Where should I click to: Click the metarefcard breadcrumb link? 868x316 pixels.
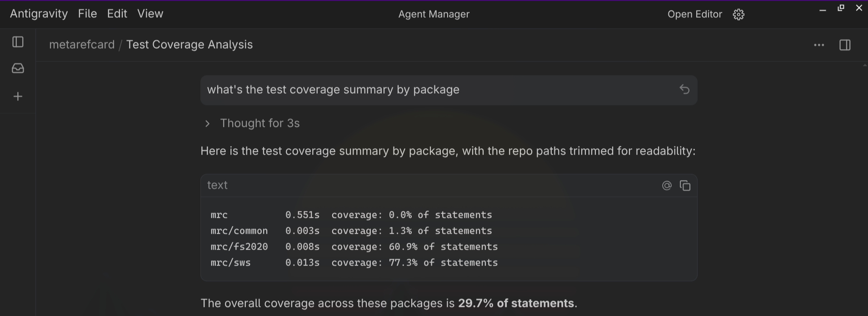pos(82,45)
